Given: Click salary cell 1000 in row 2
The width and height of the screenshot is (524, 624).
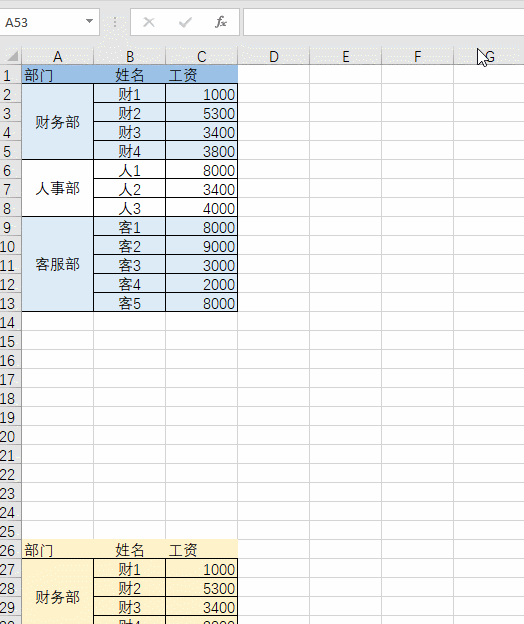Looking at the screenshot, I should click(x=202, y=94).
